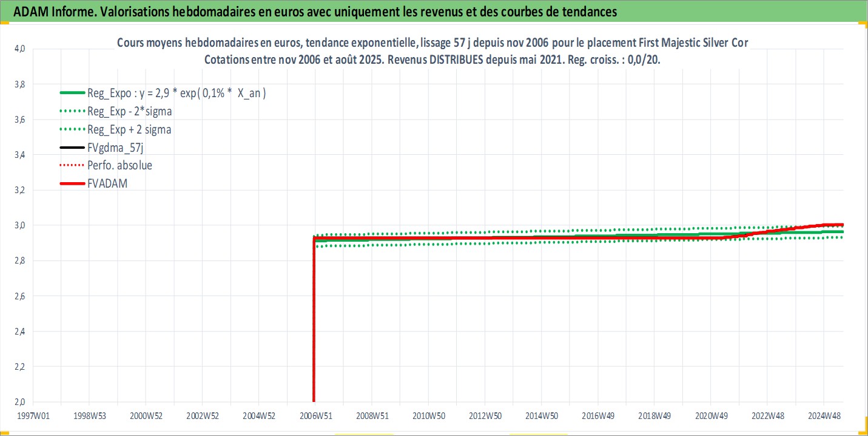868x436 pixels.
Task: Click the x-axis label 2002W52
Action: coord(202,416)
